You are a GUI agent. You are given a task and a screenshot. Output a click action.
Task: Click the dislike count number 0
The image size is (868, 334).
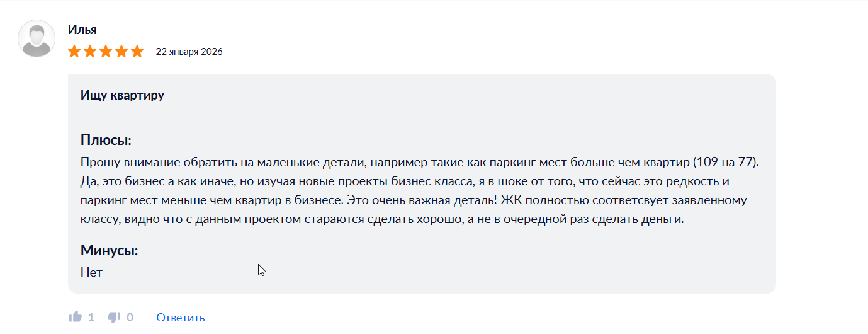point(130,317)
